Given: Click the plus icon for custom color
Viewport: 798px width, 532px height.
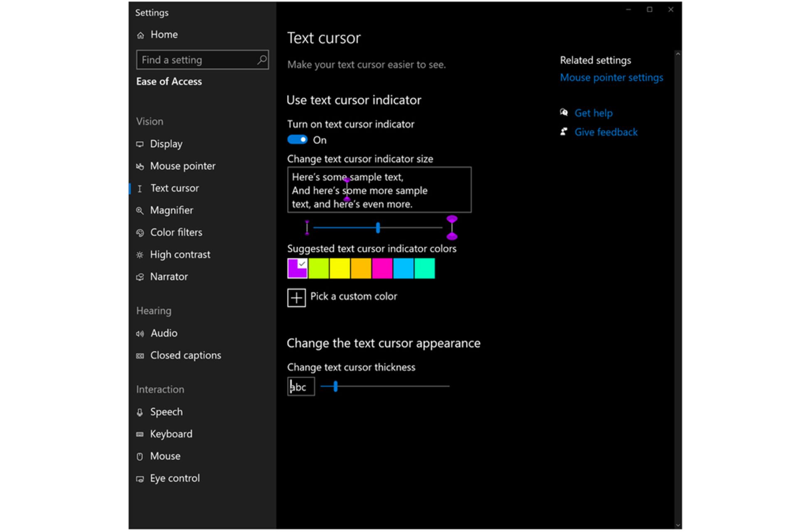Looking at the screenshot, I should (x=296, y=298).
